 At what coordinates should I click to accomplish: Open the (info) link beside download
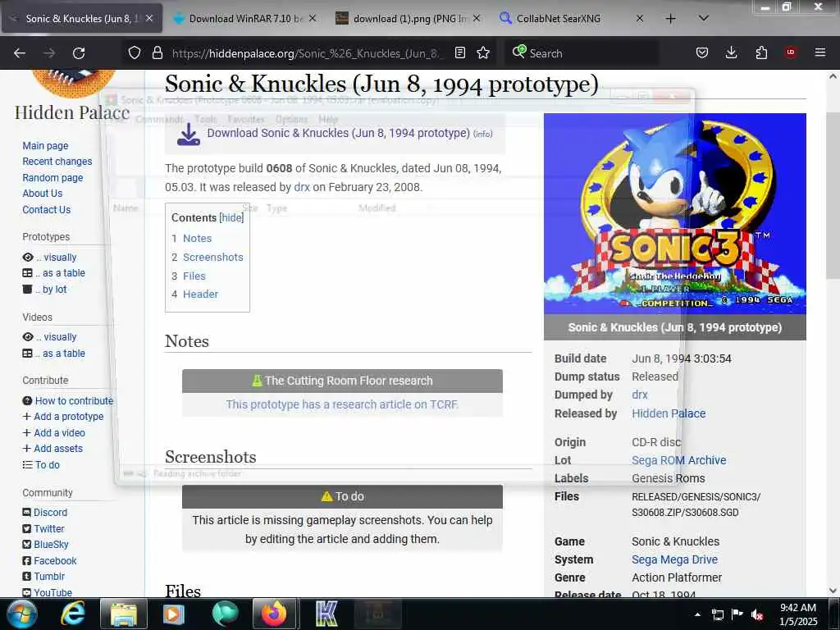point(482,134)
